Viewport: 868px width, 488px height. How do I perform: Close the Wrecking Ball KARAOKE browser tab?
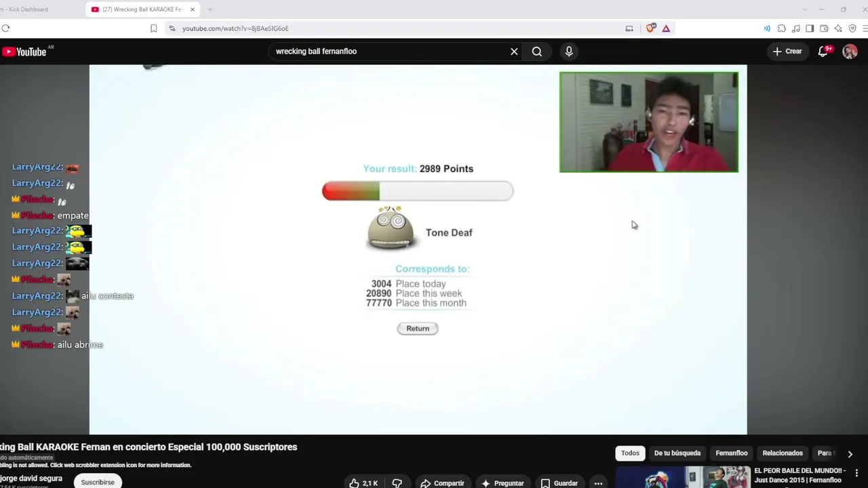[x=193, y=9]
